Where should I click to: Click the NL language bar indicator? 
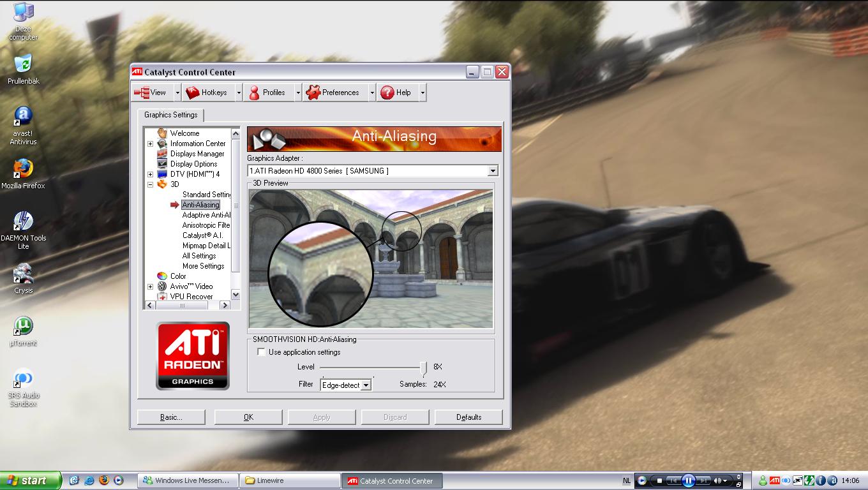tap(627, 480)
